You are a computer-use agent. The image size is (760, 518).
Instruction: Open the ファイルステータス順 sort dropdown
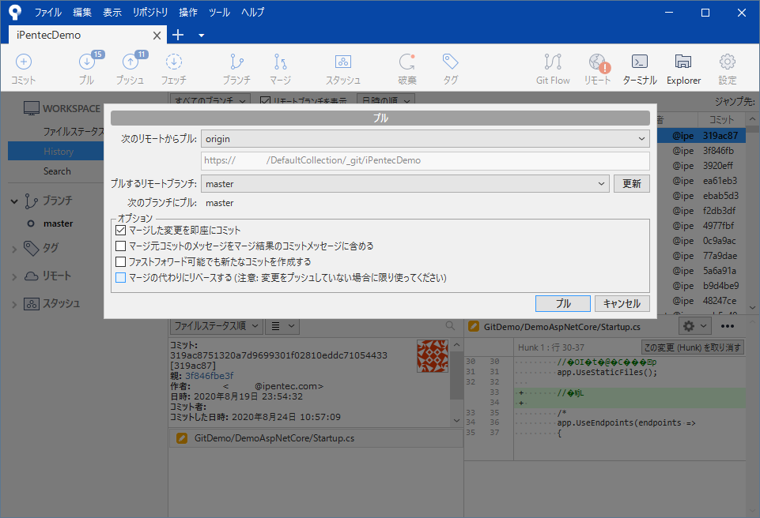coord(216,326)
